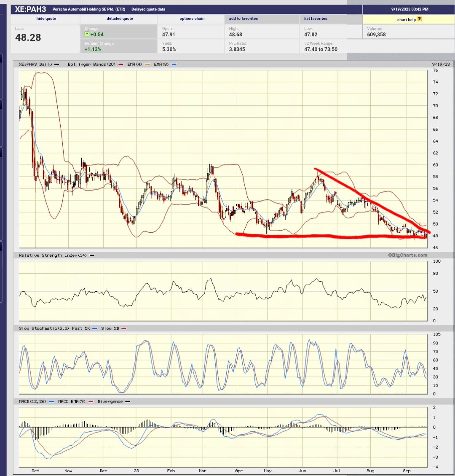Image resolution: width=455 pixels, height=476 pixels.
Task: Click the Last price 48.28 display
Action: (x=27, y=37)
